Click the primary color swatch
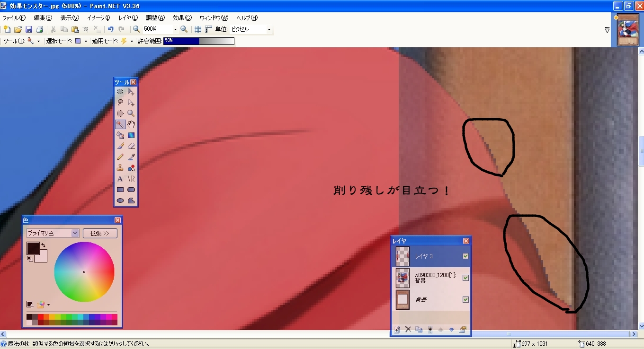Image resolution: width=644 pixels, height=349 pixels. pos(33,248)
